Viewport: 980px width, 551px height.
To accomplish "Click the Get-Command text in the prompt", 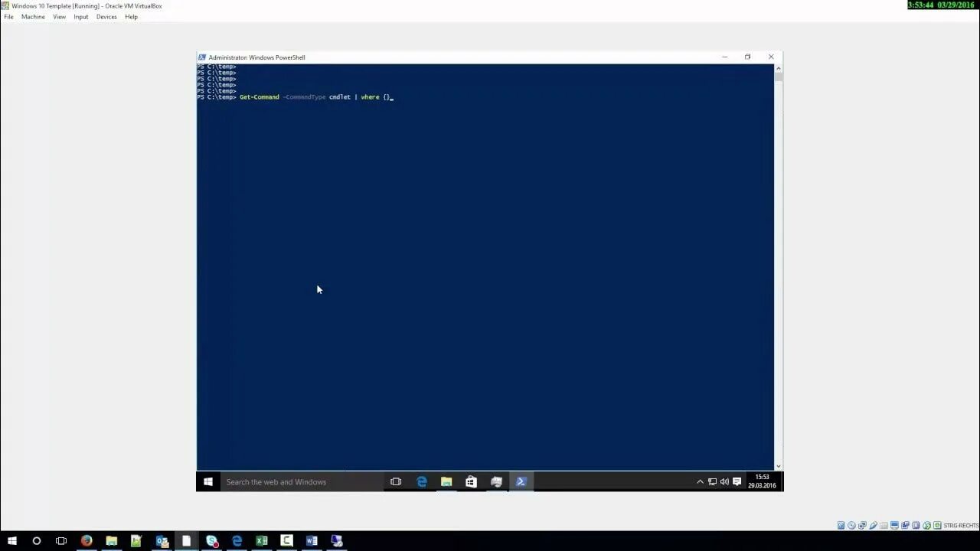I will (260, 97).
